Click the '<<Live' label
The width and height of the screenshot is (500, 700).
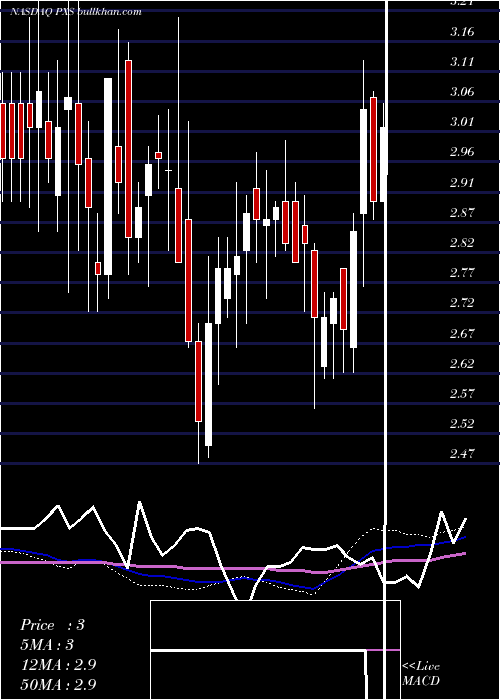click(421, 667)
